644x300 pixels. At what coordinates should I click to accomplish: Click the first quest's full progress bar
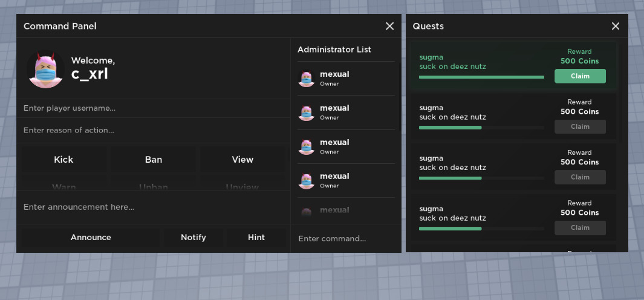pos(481,77)
